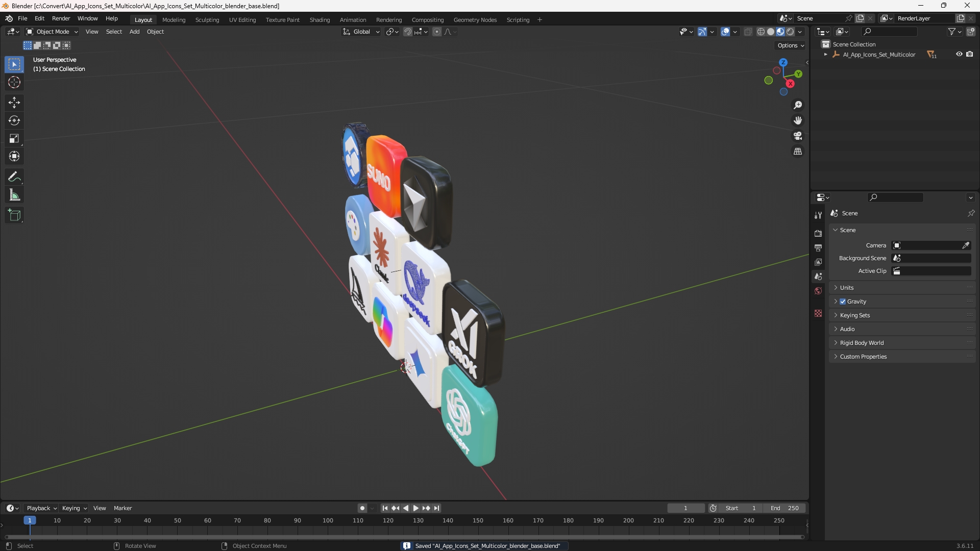Open the View Layer properties tab
980x551 pixels.
click(x=818, y=262)
